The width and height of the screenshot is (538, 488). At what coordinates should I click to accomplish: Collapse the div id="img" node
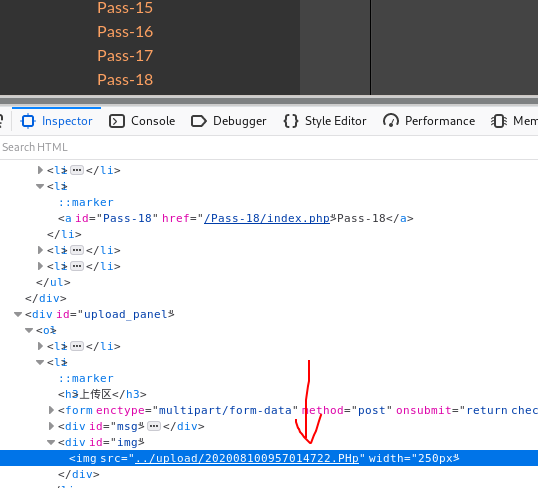(x=51, y=442)
